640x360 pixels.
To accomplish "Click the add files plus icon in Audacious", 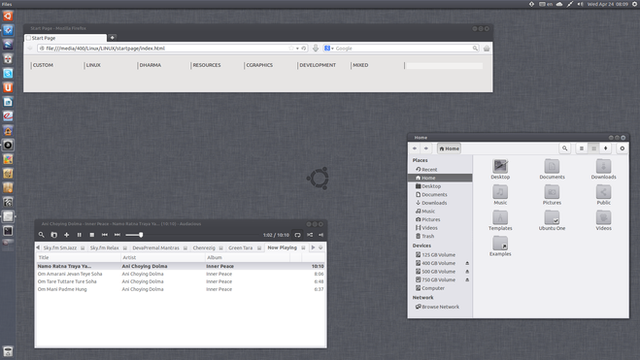I will [x=67, y=235].
